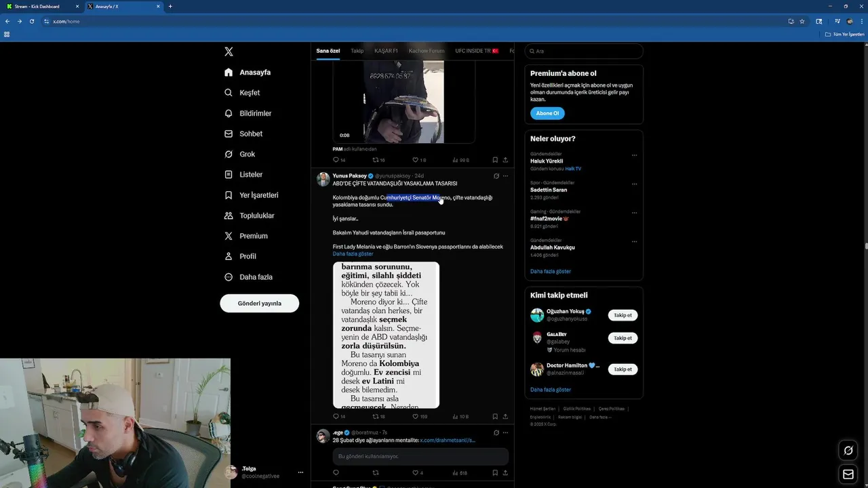
Task: Bookmark the .ege post
Action: (x=495, y=472)
